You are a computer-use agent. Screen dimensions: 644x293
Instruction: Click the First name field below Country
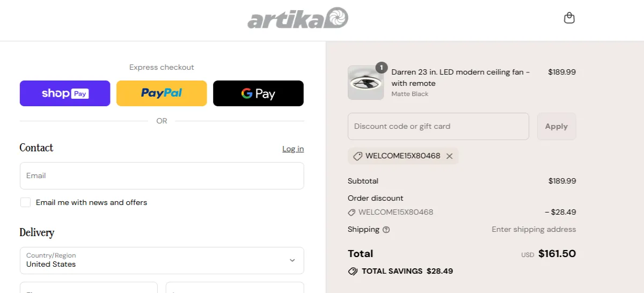tap(89, 288)
